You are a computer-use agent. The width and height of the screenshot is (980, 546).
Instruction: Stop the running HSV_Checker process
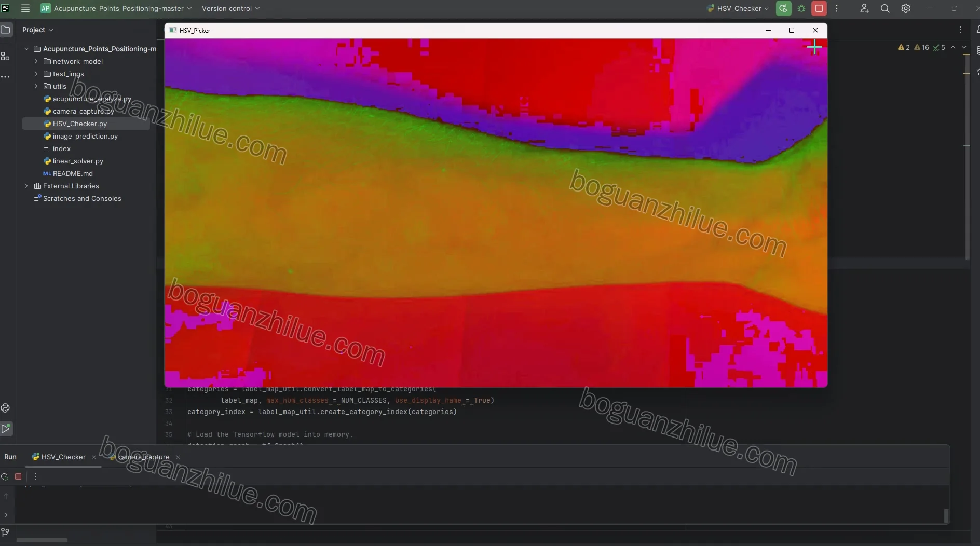(819, 8)
